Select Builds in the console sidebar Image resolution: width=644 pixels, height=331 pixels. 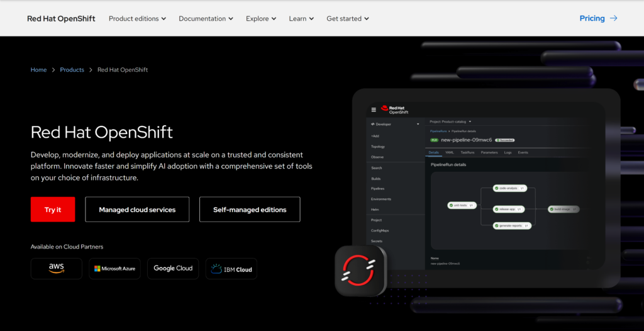click(x=376, y=179)
